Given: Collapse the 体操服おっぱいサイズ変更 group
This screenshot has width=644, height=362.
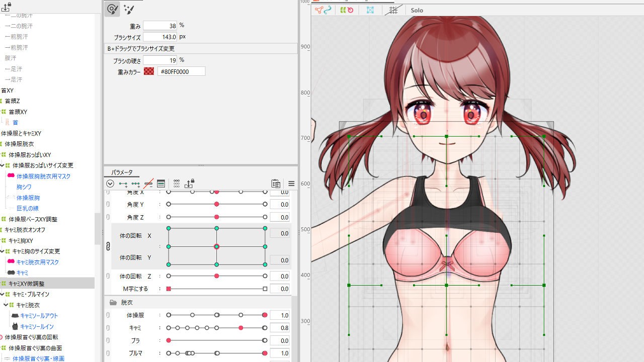Looking at the screenshot, I should point(3,165).
